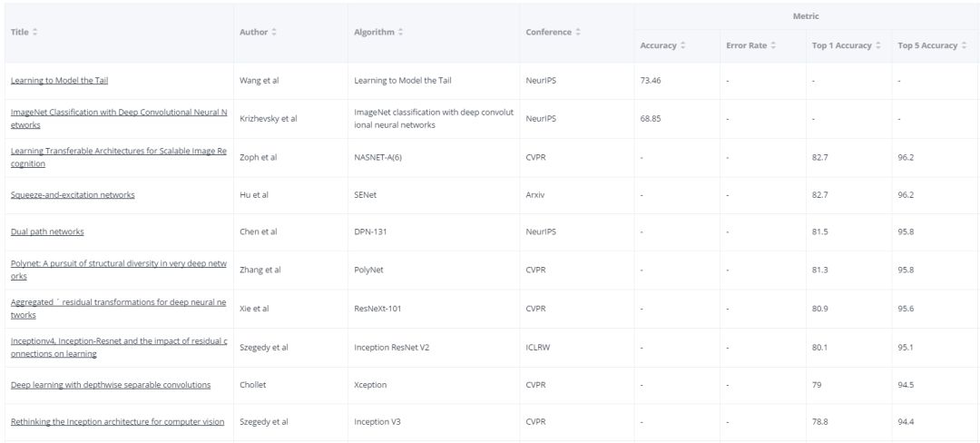Click the Metric column group header
Viewport: 980px width, 443px height.
pos(807,15)
